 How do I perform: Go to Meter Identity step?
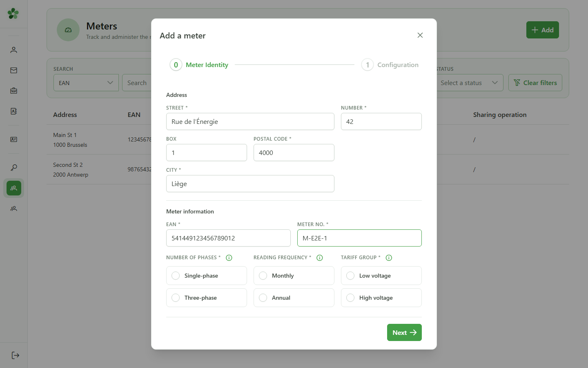click(x=199, y=65)
